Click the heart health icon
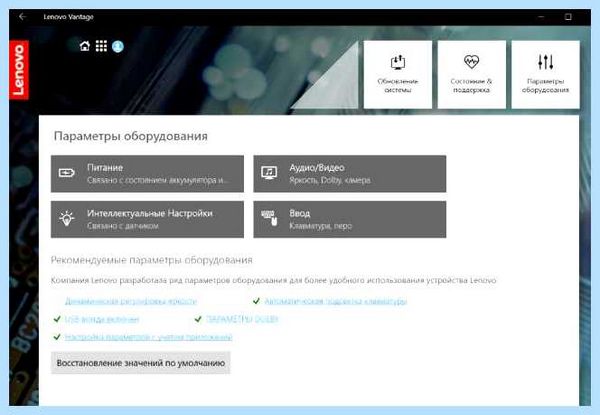 pyautogui.click(x=471, y=62)
